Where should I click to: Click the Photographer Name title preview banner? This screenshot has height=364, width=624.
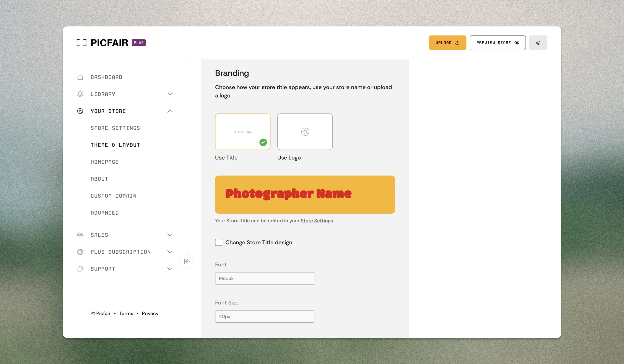305,195
